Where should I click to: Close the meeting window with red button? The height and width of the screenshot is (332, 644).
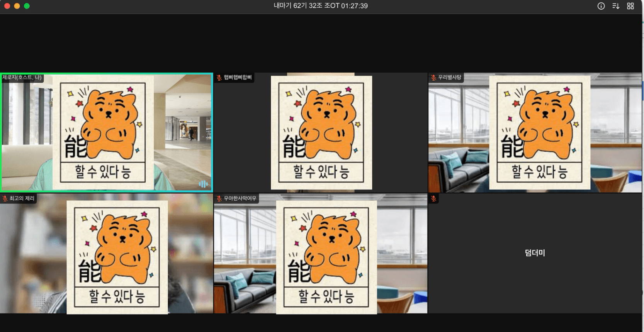pos(7,6)
